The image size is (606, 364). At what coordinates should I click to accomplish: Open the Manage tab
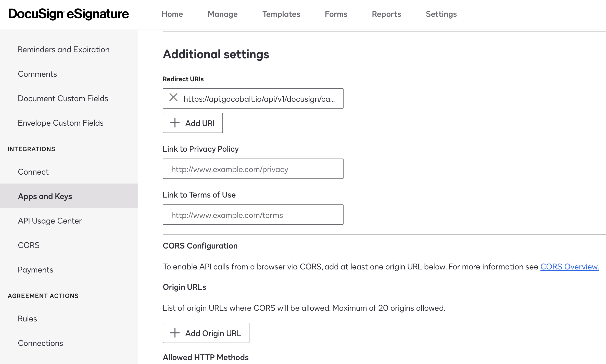(x=222, y=14)
